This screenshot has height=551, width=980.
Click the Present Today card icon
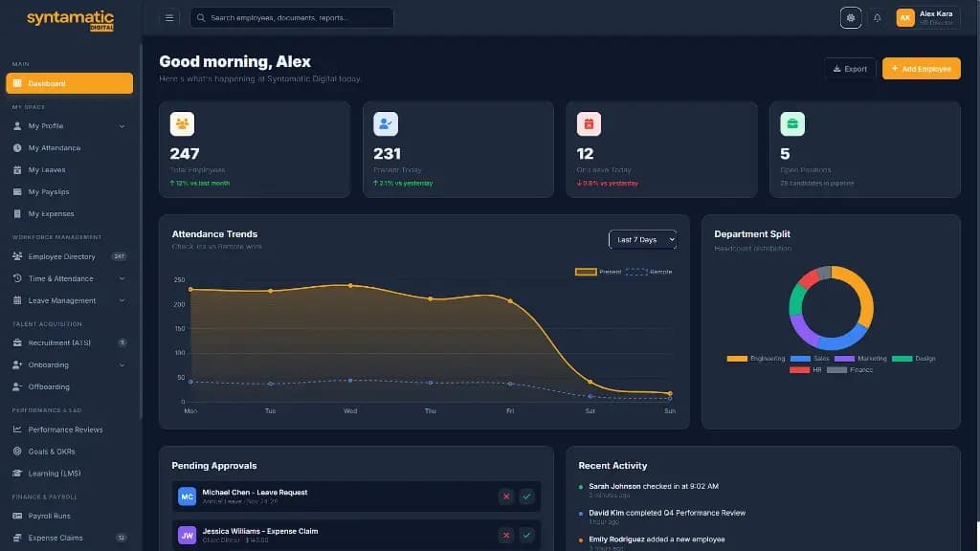click(386, 123)
